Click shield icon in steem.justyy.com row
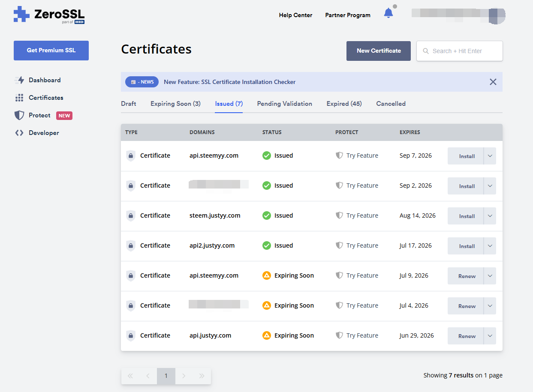Viewport: 533px width, 392px height. coord(339,215)
